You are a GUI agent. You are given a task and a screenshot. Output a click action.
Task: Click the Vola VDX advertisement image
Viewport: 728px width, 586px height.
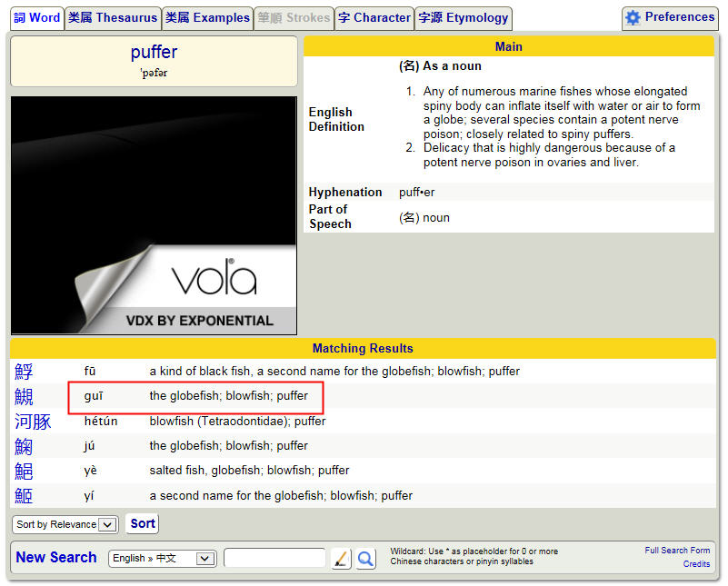click(x=154, y=215)
